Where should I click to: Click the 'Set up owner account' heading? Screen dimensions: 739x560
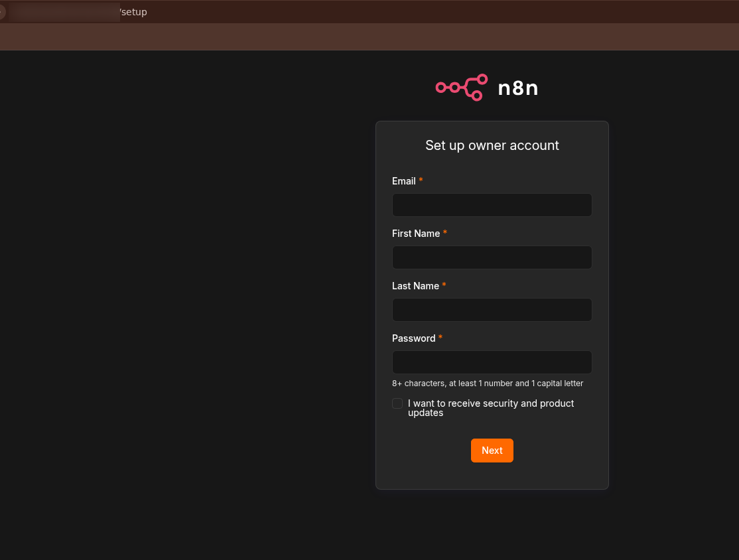coord(492,145)
